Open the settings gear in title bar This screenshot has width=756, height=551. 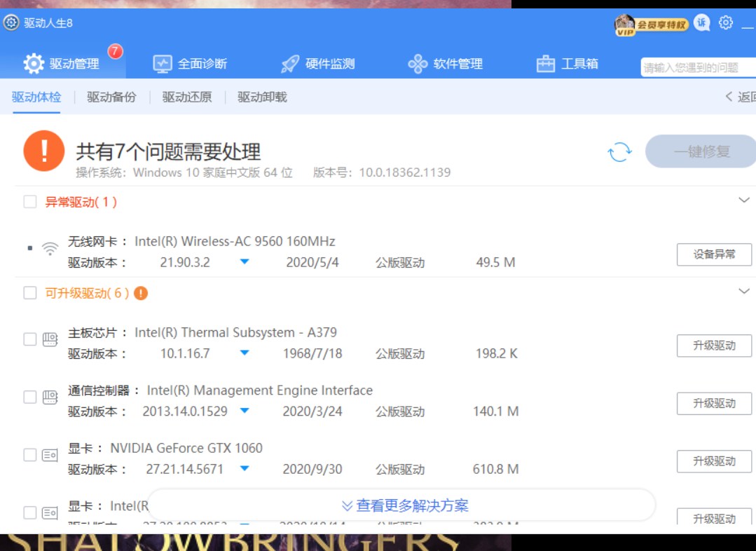726,22
